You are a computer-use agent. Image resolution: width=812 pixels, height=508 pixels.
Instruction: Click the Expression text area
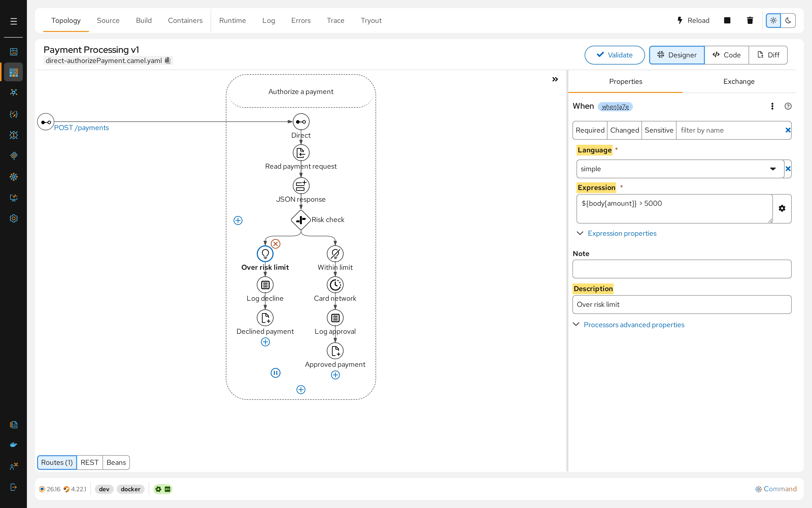pos(674,208)
